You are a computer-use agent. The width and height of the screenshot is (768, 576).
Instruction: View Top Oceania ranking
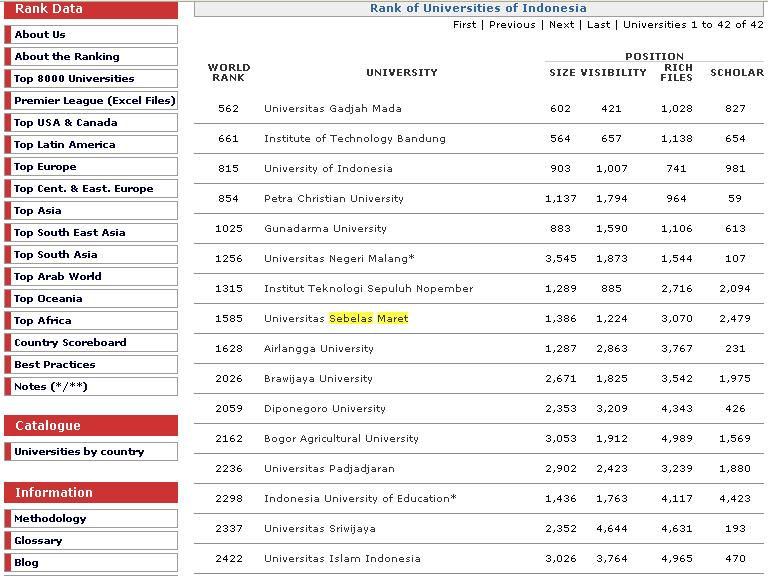(x=91, y=299)
